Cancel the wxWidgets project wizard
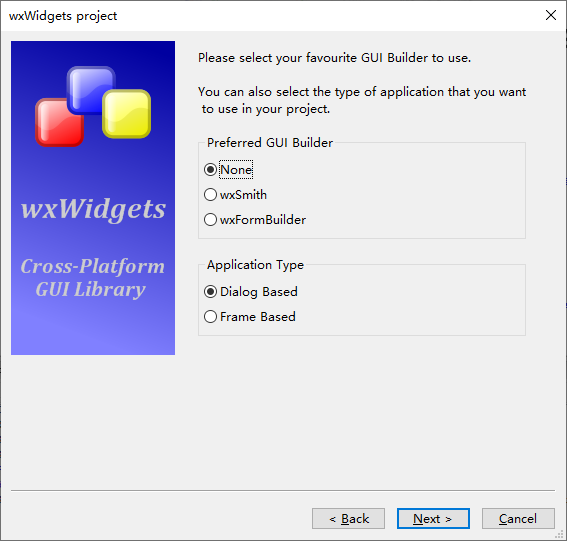 [518, 519]
